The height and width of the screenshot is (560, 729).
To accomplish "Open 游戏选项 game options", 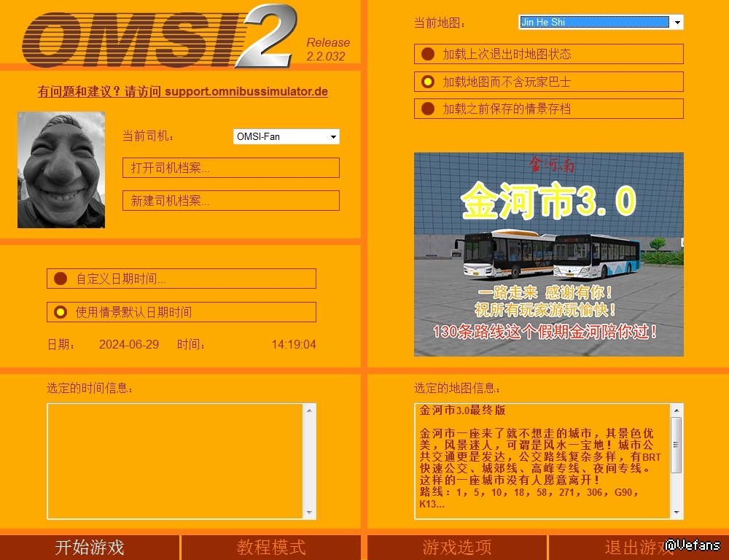I will [456, 548].
